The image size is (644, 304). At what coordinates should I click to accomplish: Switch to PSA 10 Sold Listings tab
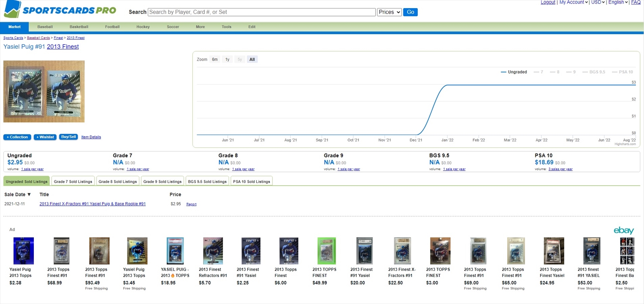click(252, 182)
